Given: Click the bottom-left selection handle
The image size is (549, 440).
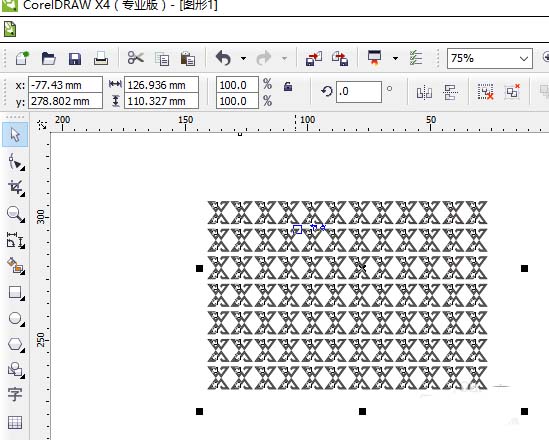Looking at the screenshot, I should point(199,411).
